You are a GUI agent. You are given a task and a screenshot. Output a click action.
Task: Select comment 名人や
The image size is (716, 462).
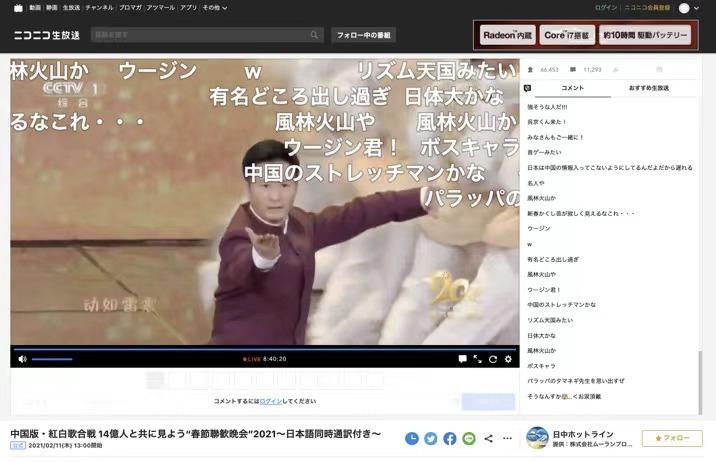coord(536,183)
